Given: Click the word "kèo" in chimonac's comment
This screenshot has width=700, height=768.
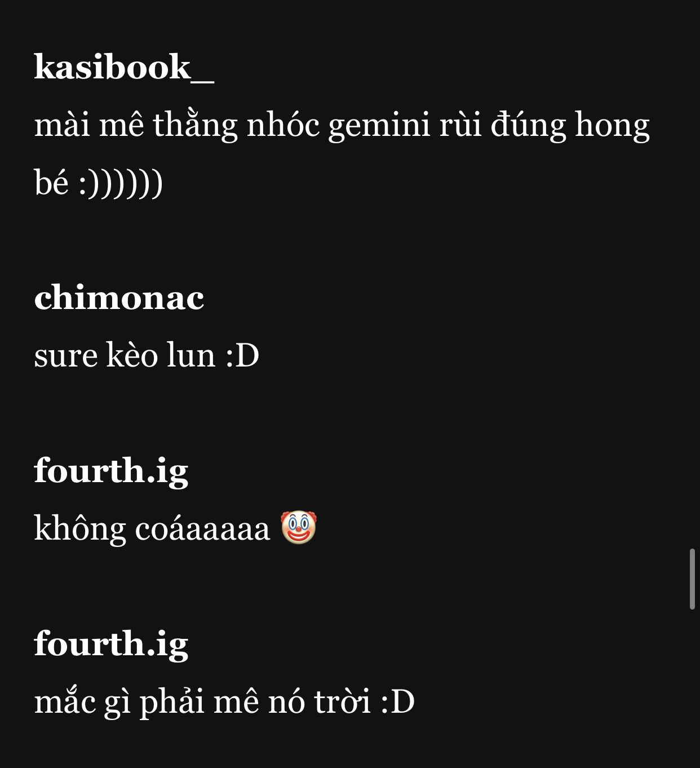Looking at the screenshot, I should tap(132, 356).
